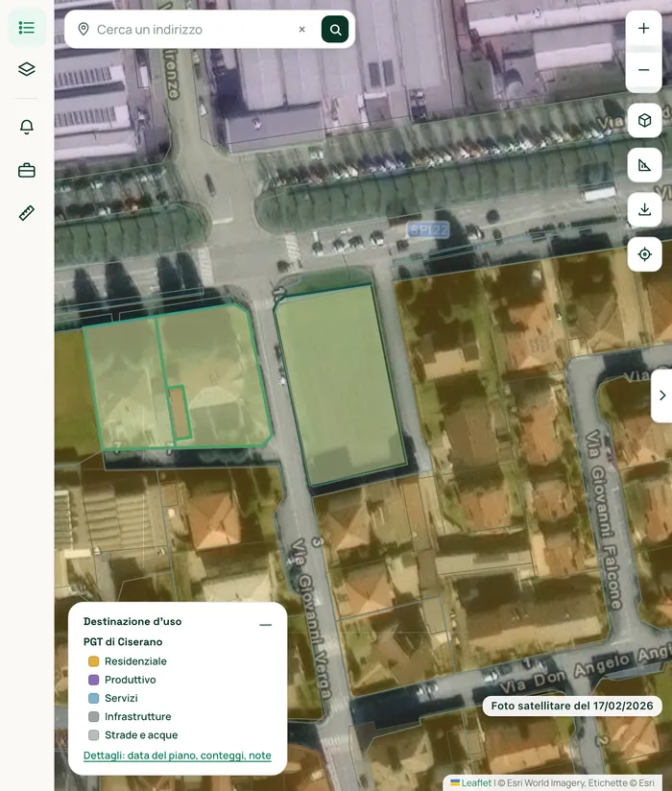The width and height of the screenshot is (672, 791).
Task: Click the Residenziale orange legend swatch
Action: coord(93,661)
